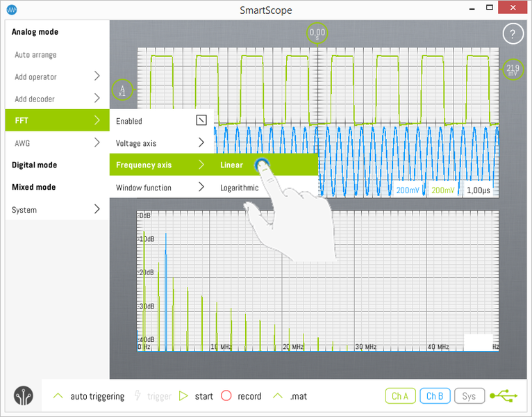Click the 0.00 time offset indicator
The image size is (532, 417).
(317, 33)
